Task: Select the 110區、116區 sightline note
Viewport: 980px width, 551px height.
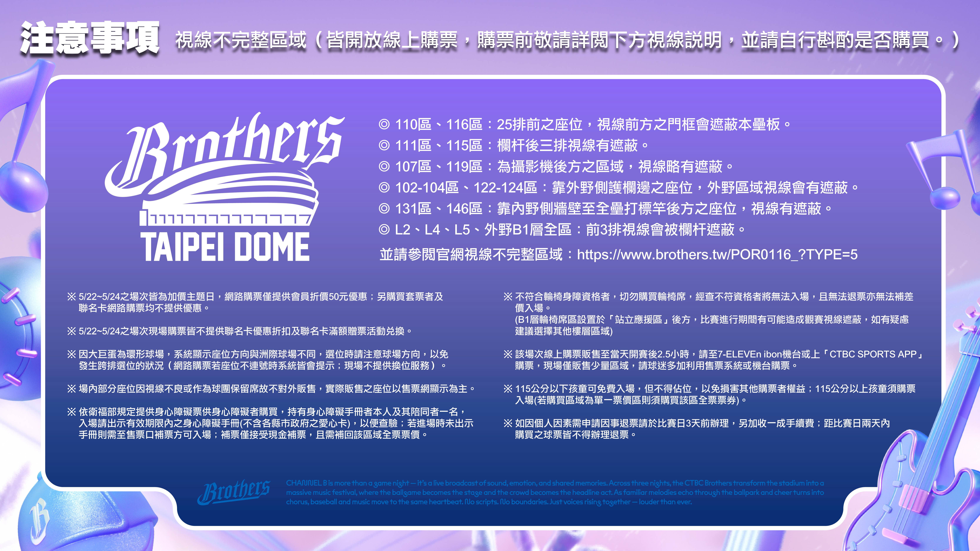Action: pos(584,124)
